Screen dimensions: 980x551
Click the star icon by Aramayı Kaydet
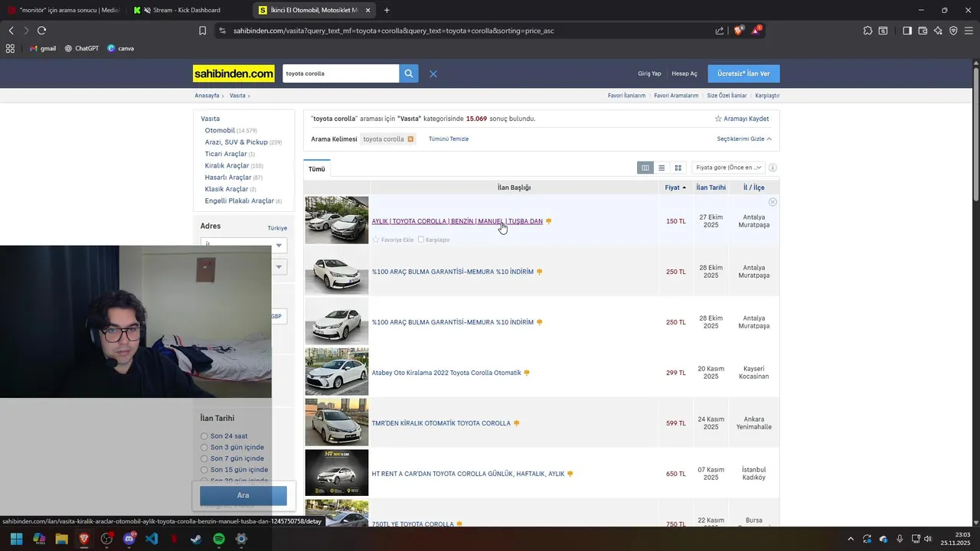(718, 119)
